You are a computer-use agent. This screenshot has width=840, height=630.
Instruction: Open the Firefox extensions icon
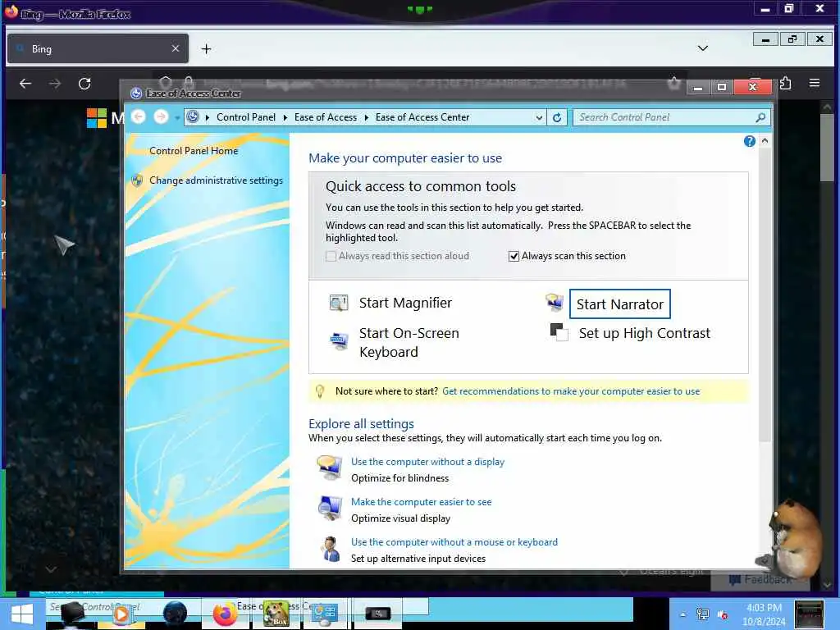tap(785, 83)
